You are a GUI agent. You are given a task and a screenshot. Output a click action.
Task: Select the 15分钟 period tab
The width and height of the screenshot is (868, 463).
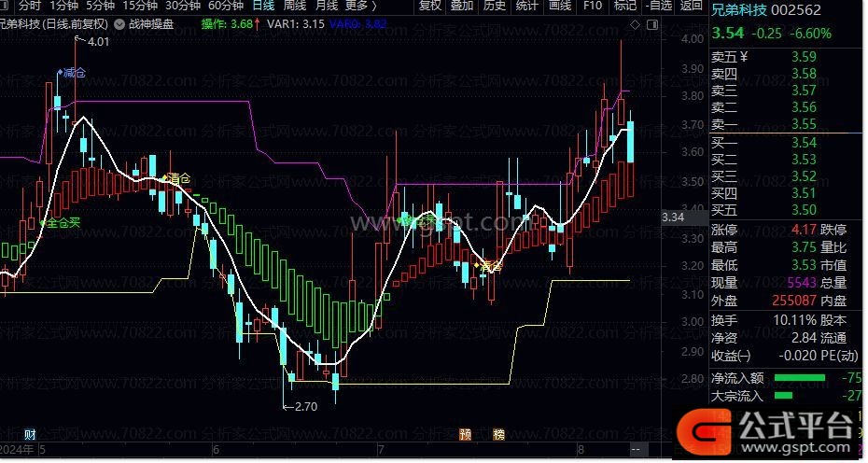pos(140,7)
